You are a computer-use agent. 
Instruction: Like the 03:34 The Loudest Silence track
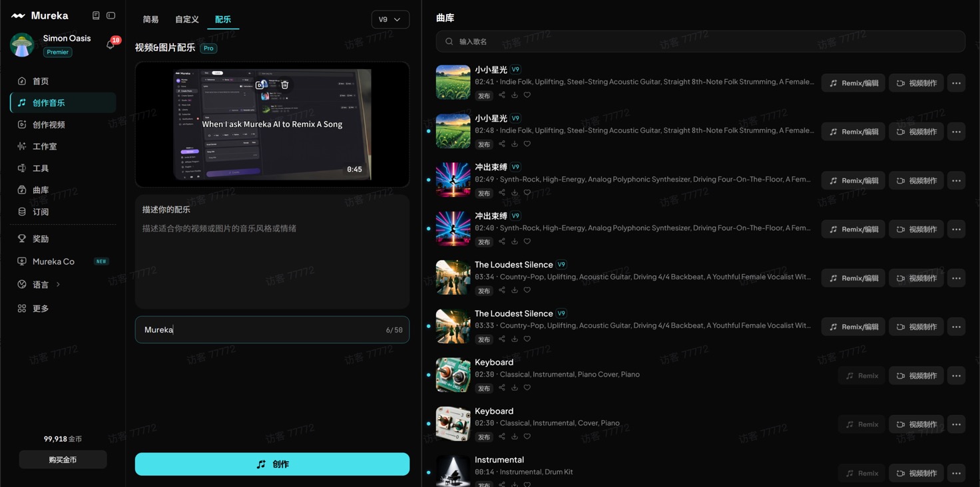527,290
